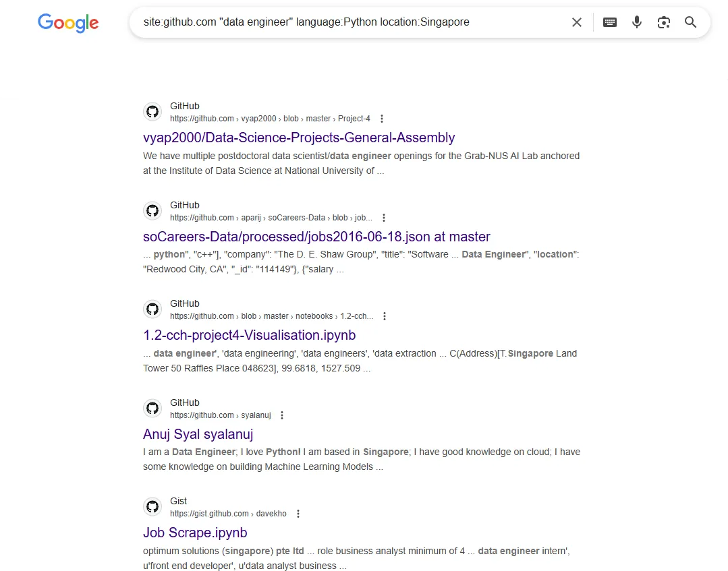Open the 1.2-cch-project4-Visualisation.ipynb result
Screen dimensions: 728x571
point(249,335)
